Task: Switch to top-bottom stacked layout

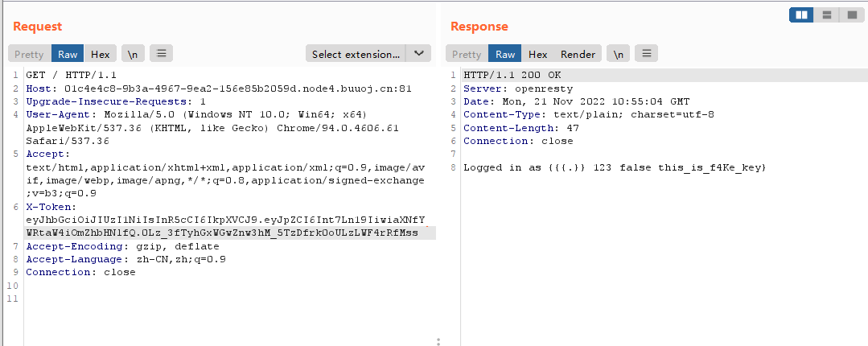Action: point(826,14)
